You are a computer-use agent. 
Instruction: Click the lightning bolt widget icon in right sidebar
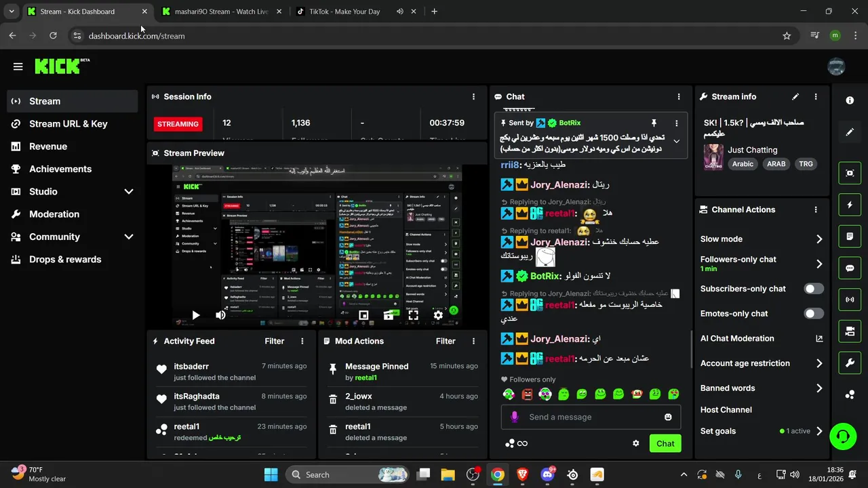pyautogui.click(x=850, y=205)
